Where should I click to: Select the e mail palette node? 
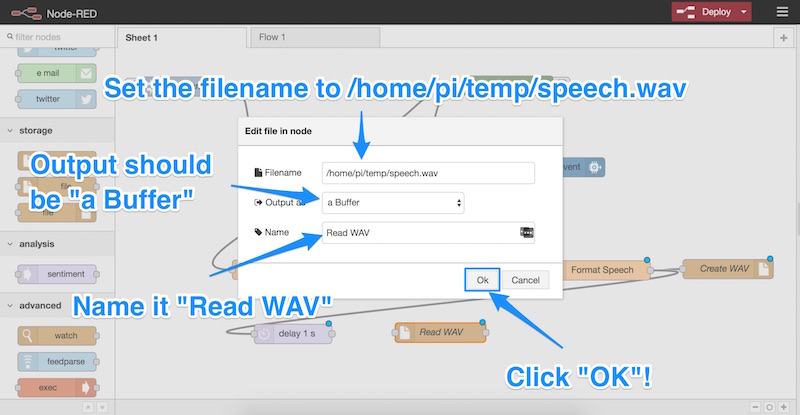[57, 74]
